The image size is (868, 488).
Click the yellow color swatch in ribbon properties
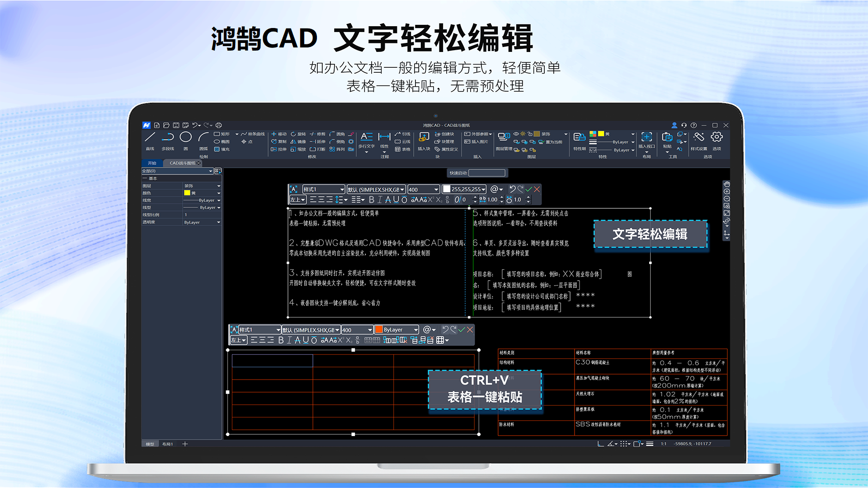tap(601, 134)
